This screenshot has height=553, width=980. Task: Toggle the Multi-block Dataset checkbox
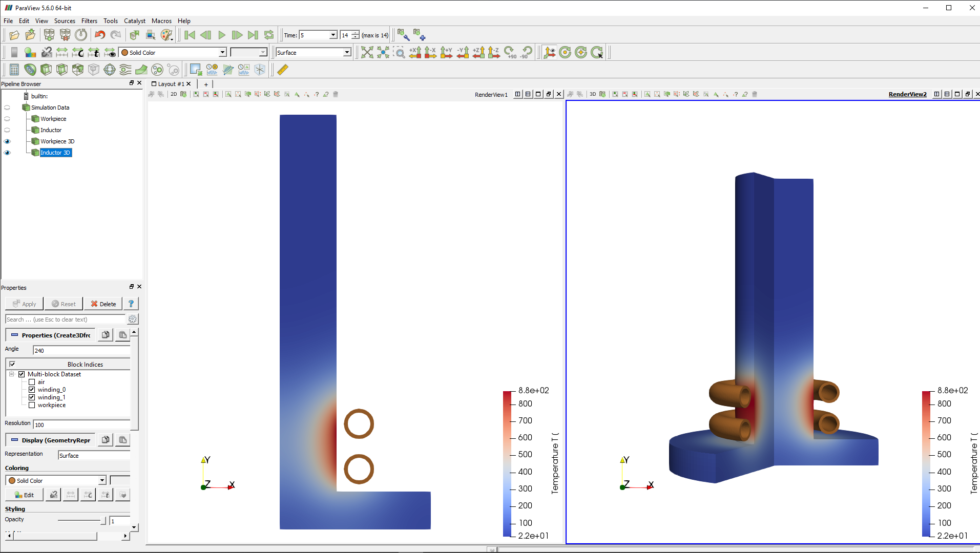click(x=22, y=374)
